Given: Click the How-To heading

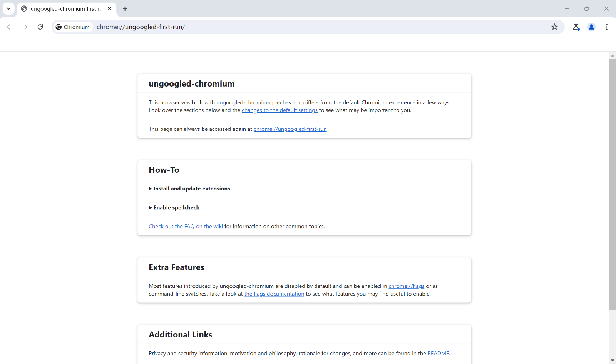Looking at the screenshot, I should point(164,170).
